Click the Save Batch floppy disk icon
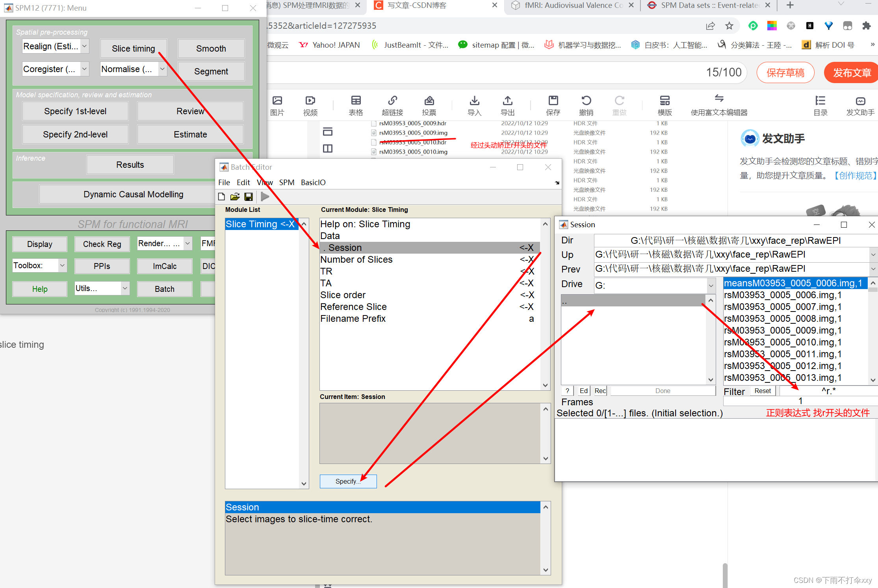878x588 pixels. pyautogui.click(x=249, y=197)
